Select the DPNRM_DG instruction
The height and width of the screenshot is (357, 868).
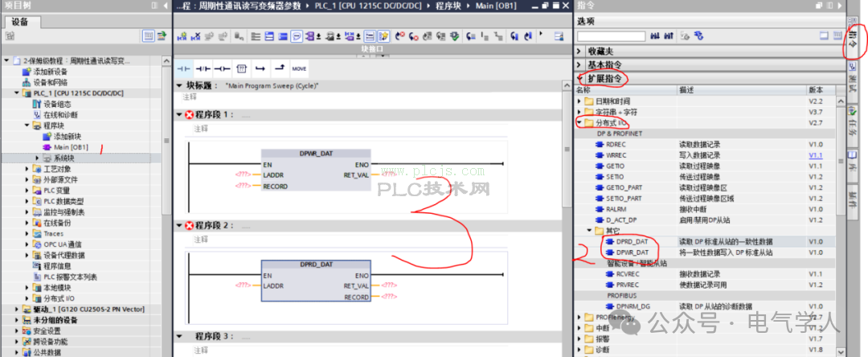[633, 306]
